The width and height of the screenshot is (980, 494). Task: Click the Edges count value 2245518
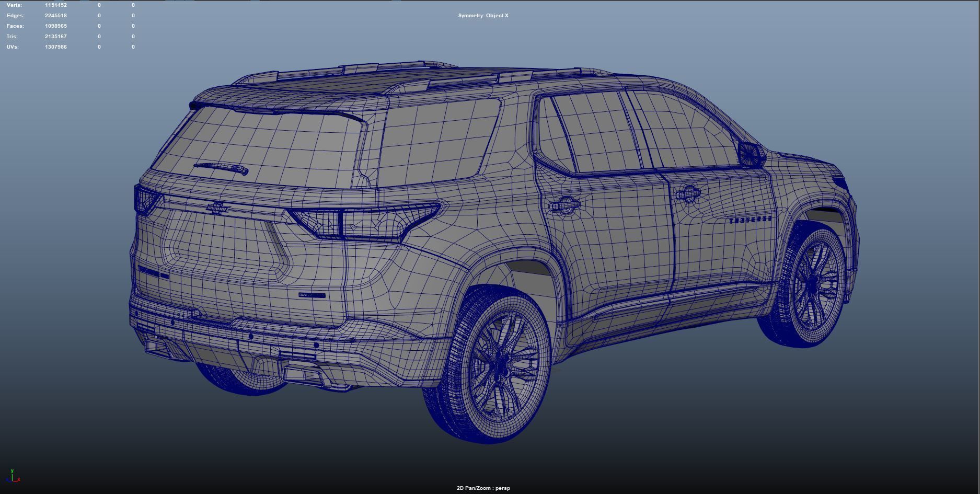56,16
